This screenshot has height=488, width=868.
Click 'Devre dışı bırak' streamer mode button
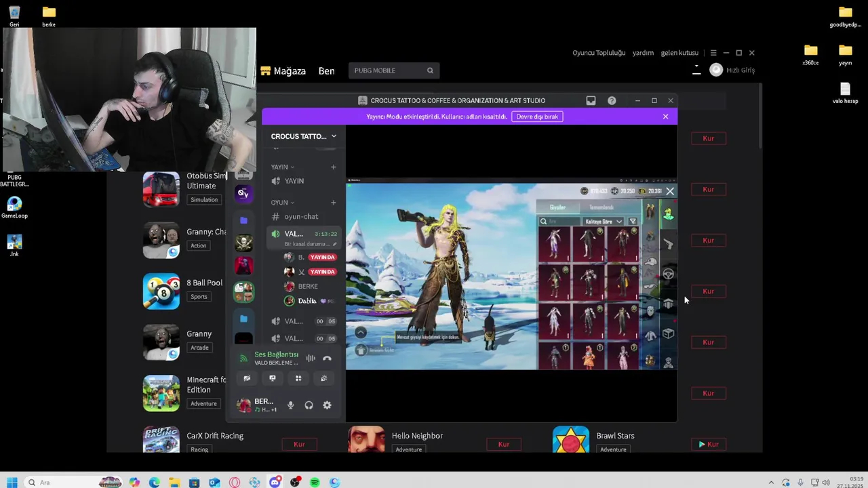tap(537, 117)
